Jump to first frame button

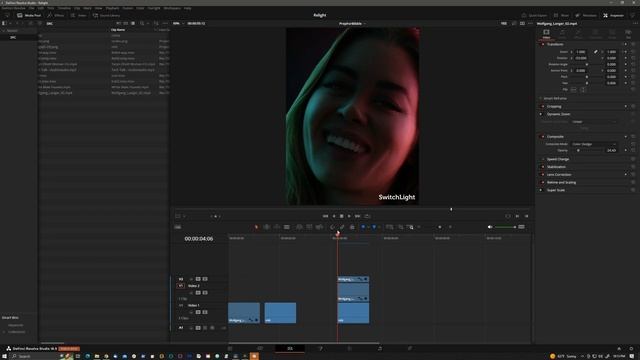coord(325,216)
